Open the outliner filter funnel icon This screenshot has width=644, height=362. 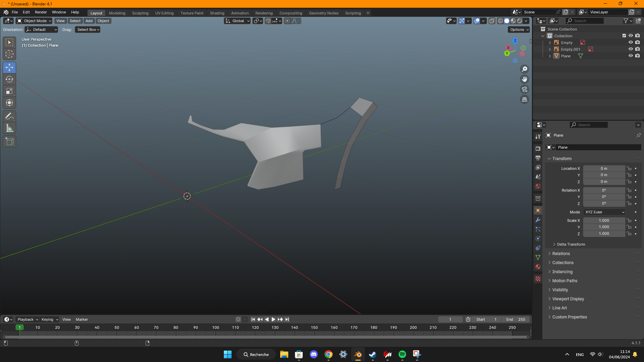(x=626, y=21)
